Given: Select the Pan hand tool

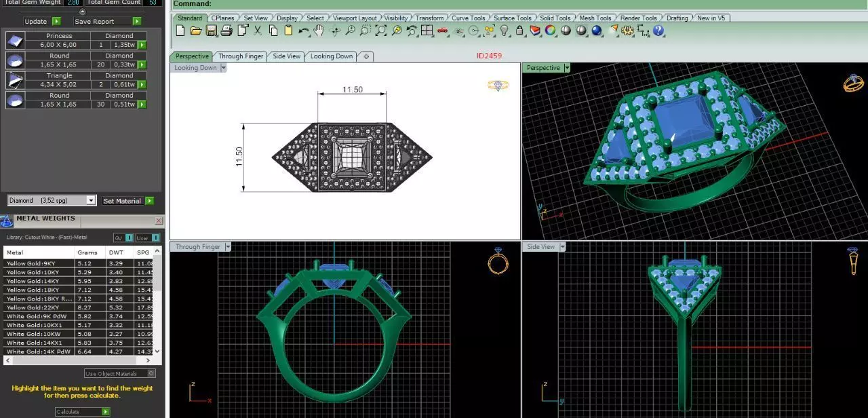Looking at the screenshot, I should 319,31.
